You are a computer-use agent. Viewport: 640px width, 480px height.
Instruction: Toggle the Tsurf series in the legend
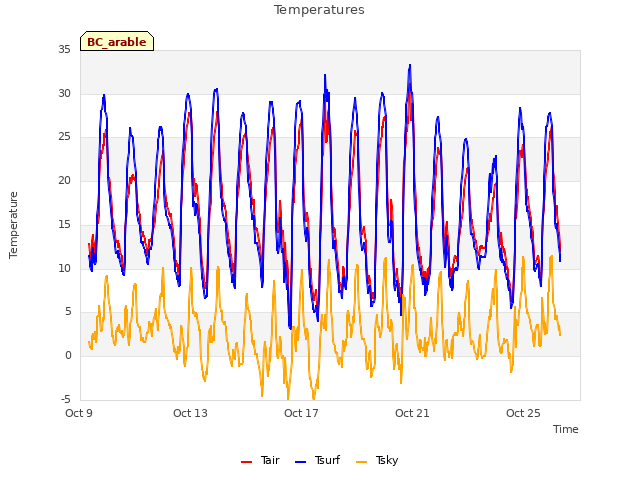click(317, 460)
